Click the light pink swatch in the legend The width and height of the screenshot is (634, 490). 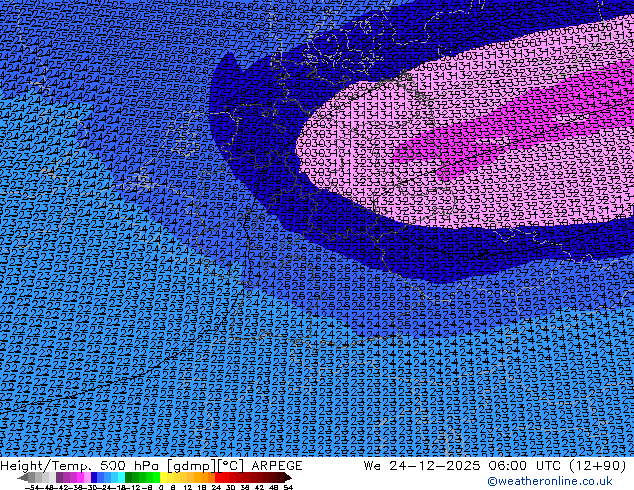pos(87,478)
